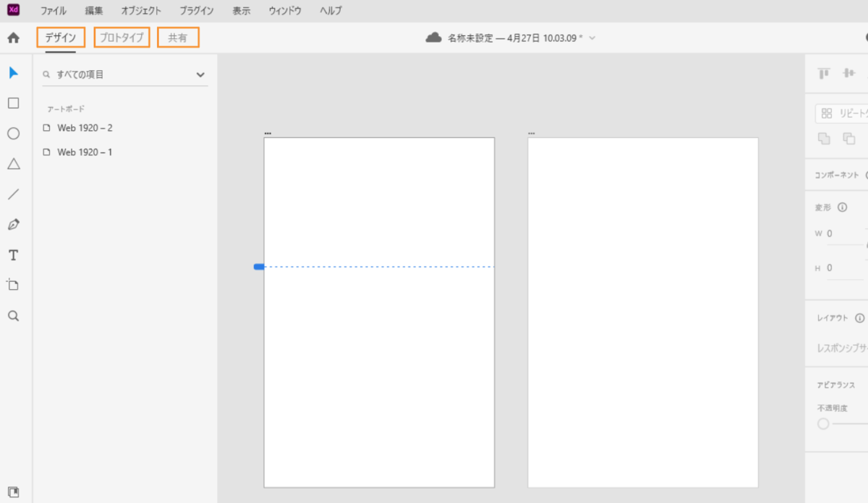The width and height of the screenshot is (868, 503).
Task: Select the Web 1920 – 1 layer row
Action: (124, 152)
